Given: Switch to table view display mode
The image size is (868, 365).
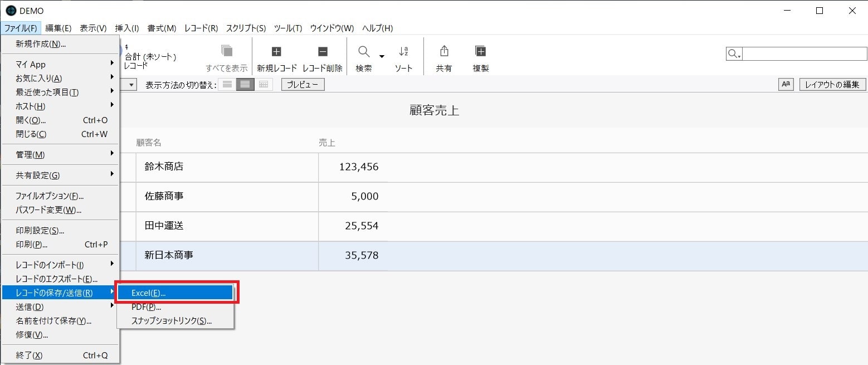Looking at the screenshot, I should 263,84.
